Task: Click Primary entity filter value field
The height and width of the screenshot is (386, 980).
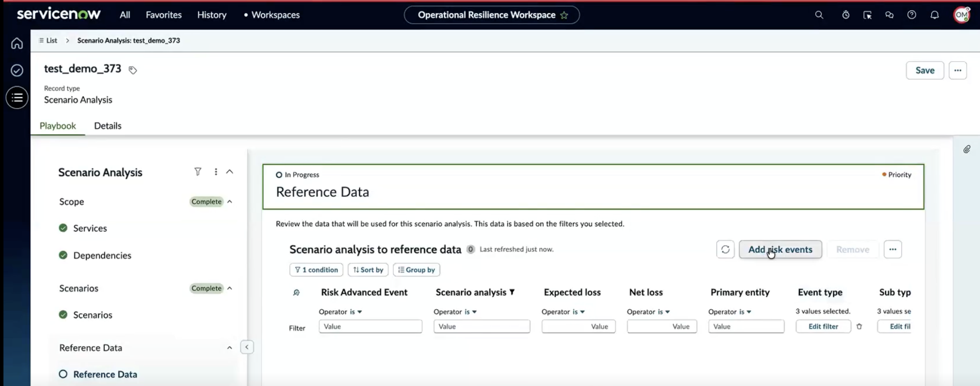Action: click(x=746, y=326)
